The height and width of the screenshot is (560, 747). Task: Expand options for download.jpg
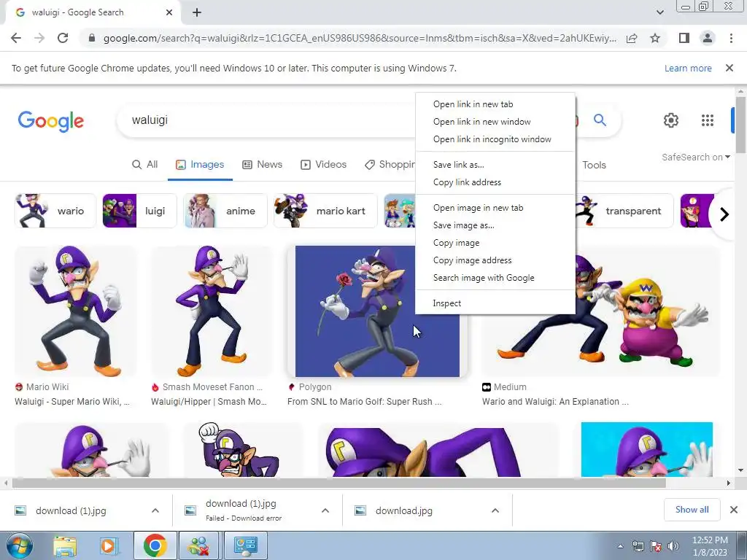[495, 510]
